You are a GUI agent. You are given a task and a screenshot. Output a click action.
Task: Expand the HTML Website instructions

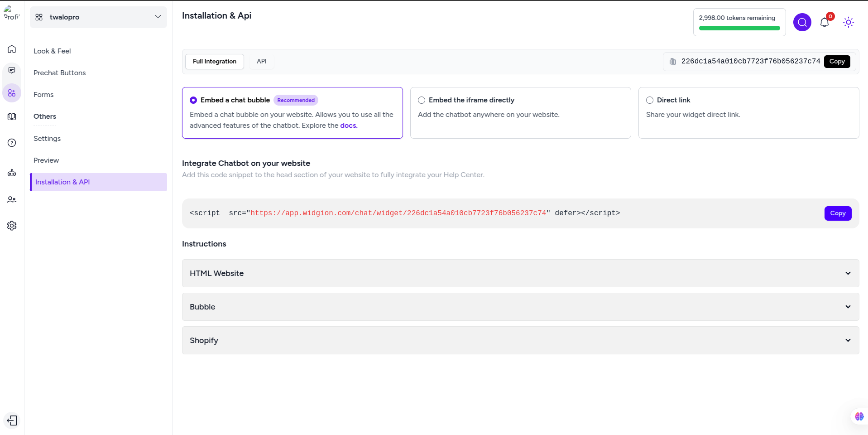click(521, 273)
